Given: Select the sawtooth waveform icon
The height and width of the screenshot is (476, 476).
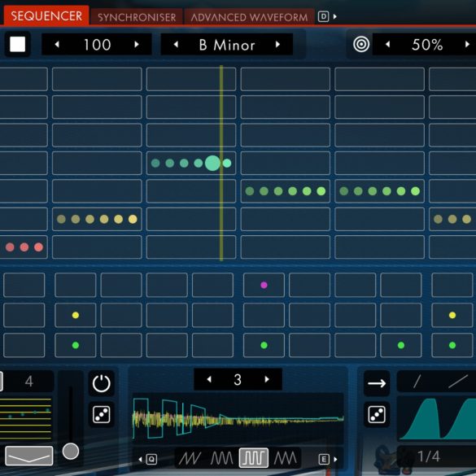Looking at the screenshot, I should [190, 458].
